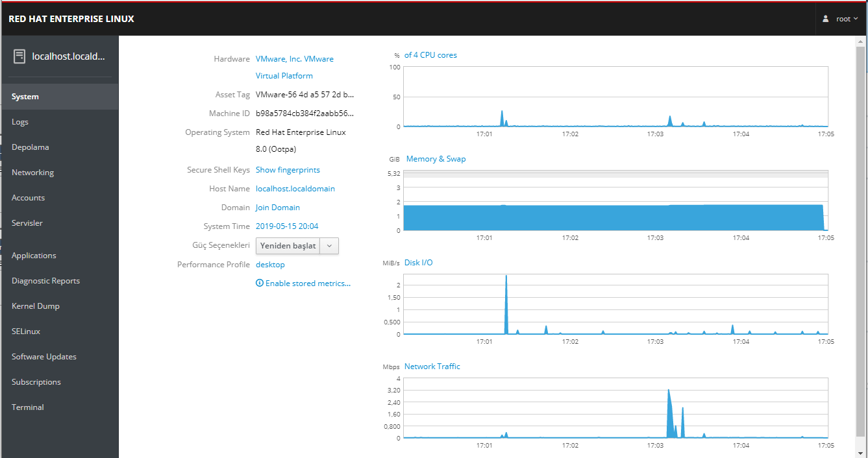Expand the power options dropdown arrow

(x=330, y=246)
